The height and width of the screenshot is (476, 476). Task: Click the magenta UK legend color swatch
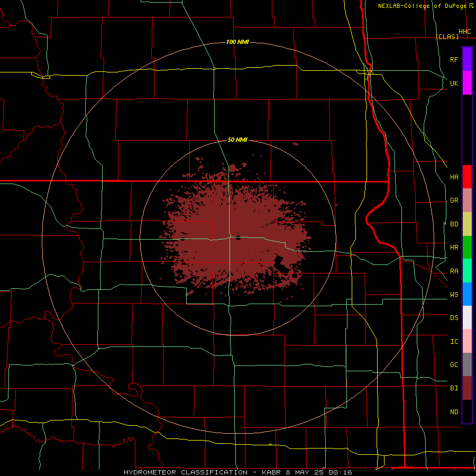pos(467,83)
